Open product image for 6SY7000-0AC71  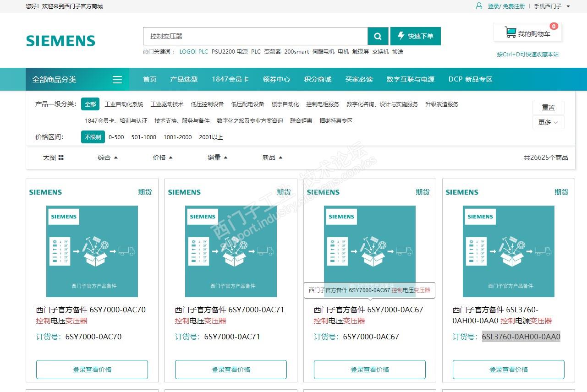coord(231,251)
